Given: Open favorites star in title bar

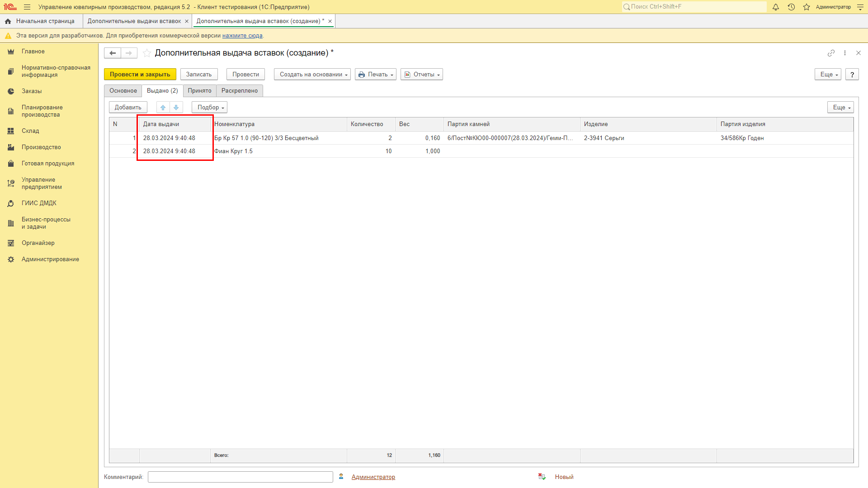Looking at the screenshot, I should tap(807, 7).
